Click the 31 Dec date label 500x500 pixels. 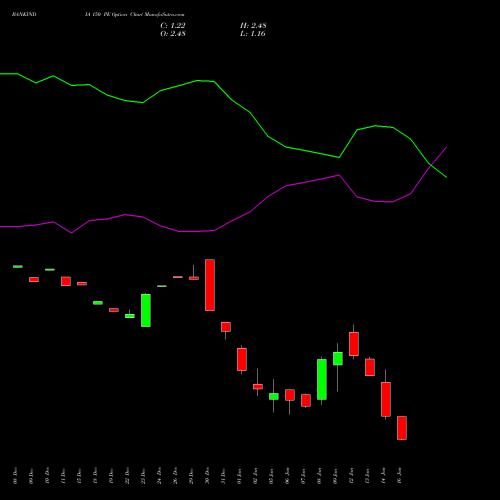(223, 476)
